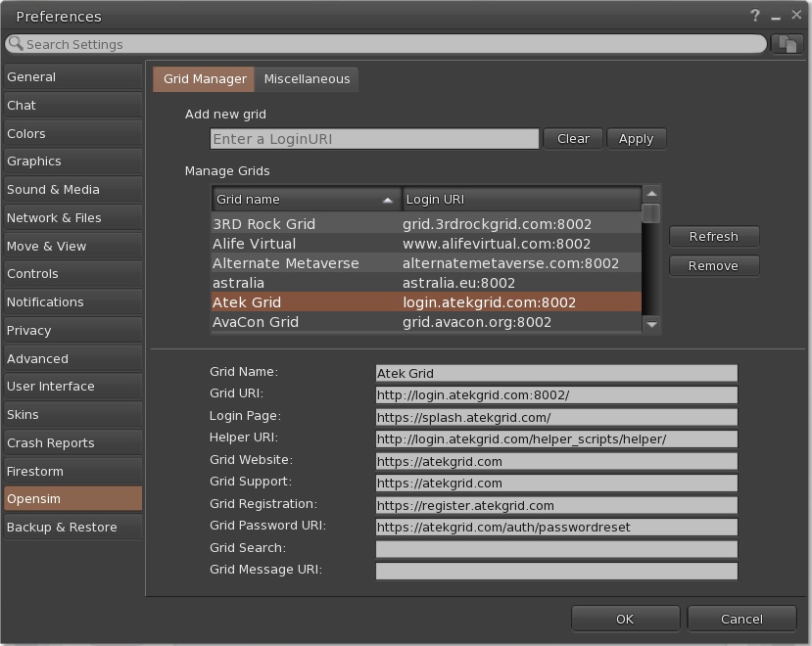Click the Grid name sort arrow

tap(387, 200)
